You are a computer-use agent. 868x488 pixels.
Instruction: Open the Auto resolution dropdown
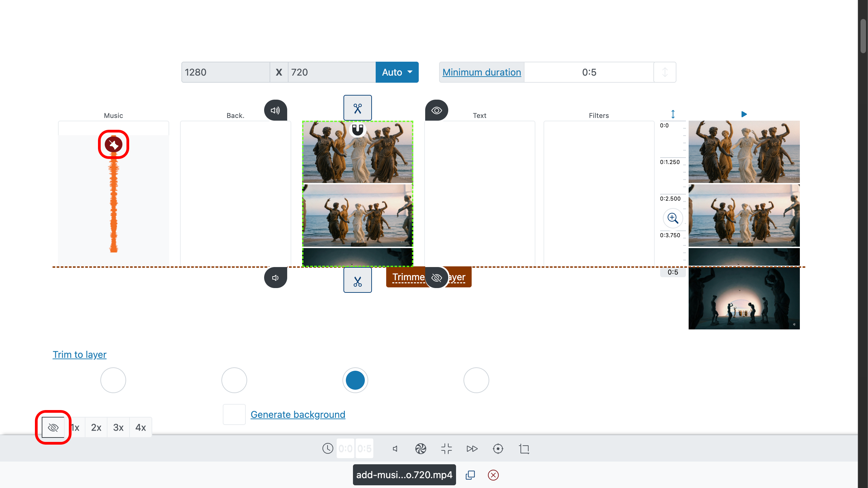(x=397, y=72)
